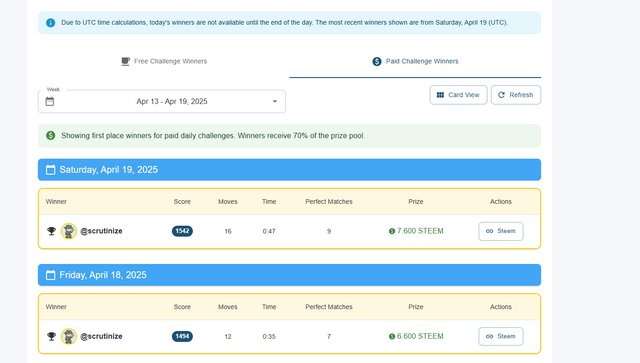The image size is (640, 363).
Task: Click moves value 12 in Friday row
Action: [228, 337]
